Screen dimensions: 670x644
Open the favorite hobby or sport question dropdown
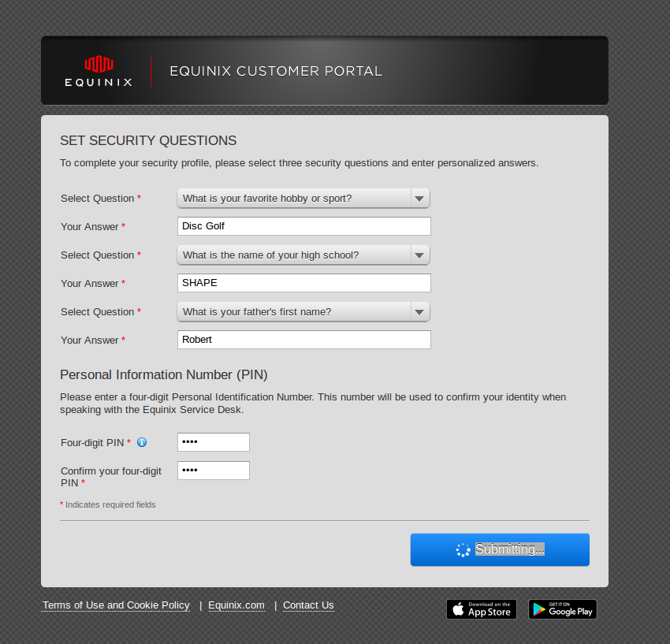click(x=303, y=199)
